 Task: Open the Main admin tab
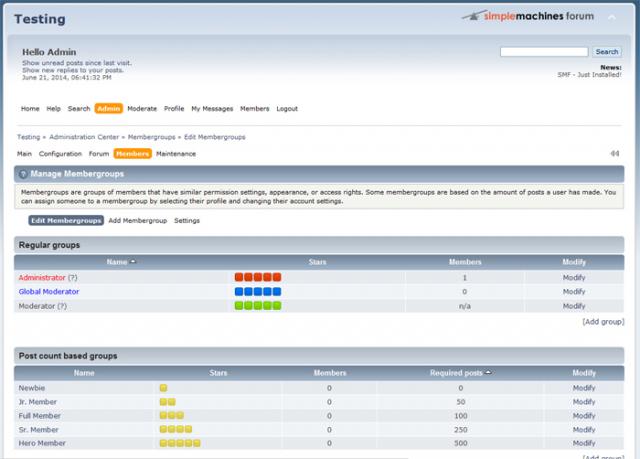point(24,154)
